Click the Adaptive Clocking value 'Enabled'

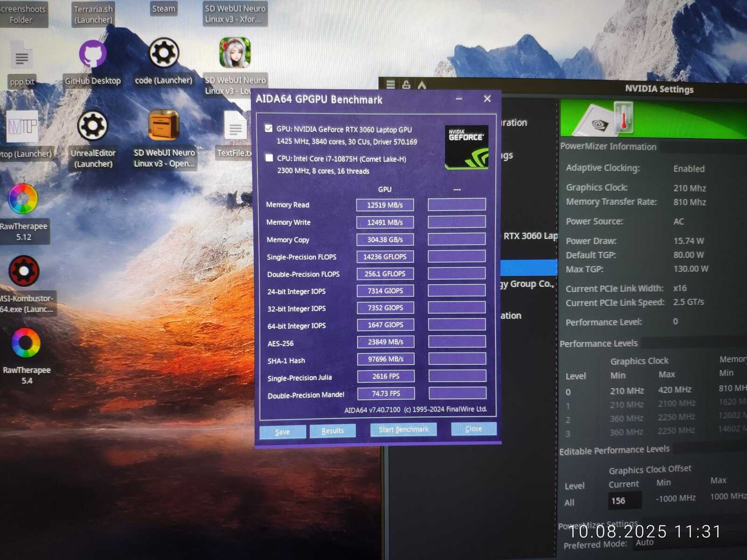[689, 168]
